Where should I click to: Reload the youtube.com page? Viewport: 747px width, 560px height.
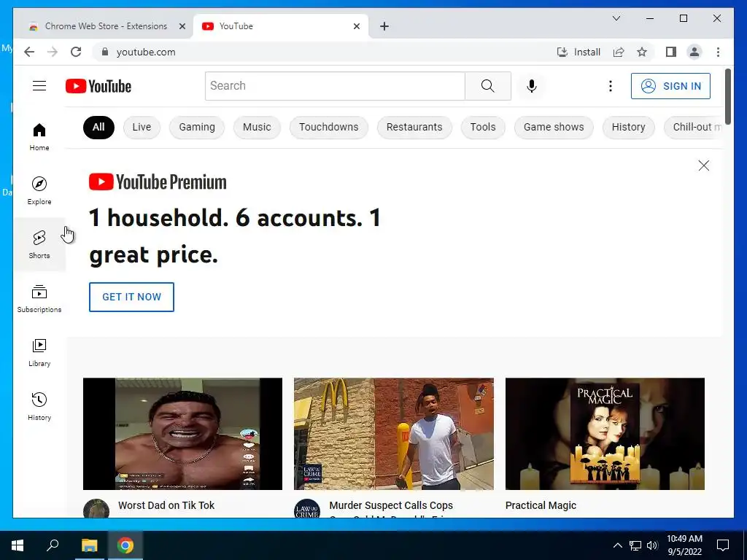click(x=76, y=52)
